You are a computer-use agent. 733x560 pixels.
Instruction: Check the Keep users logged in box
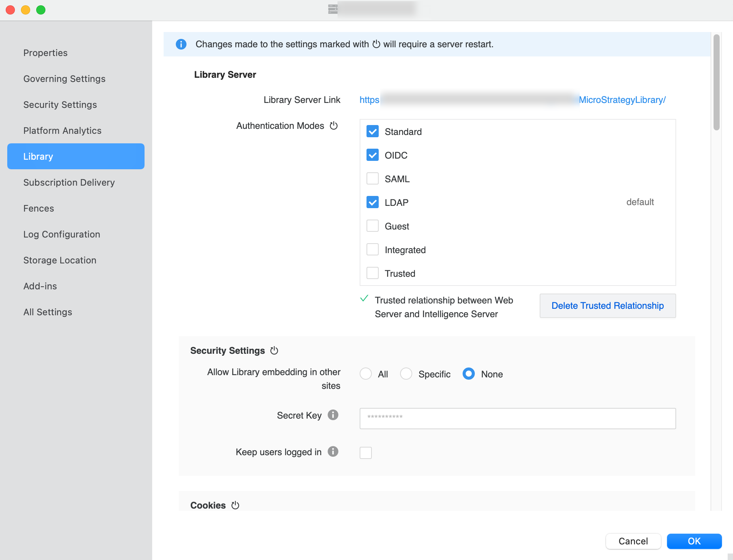point(365,452)
